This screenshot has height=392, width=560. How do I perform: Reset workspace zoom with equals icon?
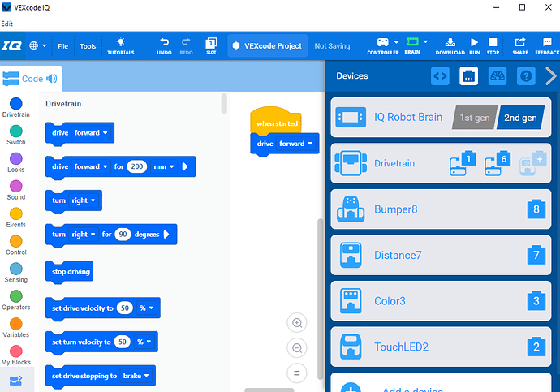(297, 373)
